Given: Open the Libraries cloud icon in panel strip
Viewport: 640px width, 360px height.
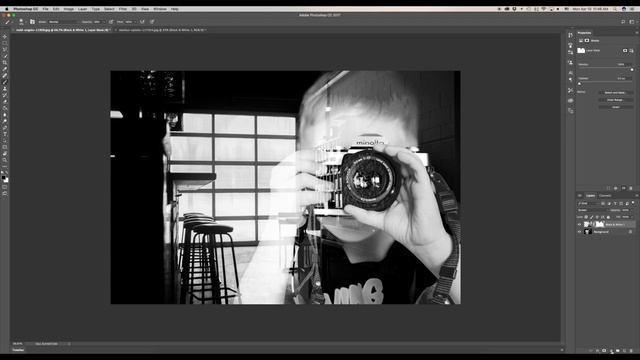Looking at the screenshot, I should 571,100.
